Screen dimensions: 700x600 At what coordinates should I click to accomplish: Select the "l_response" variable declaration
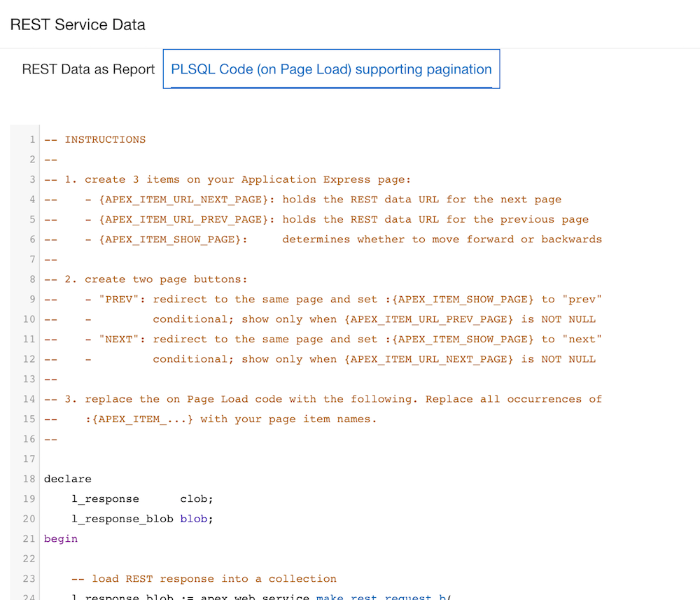[105, 498]
